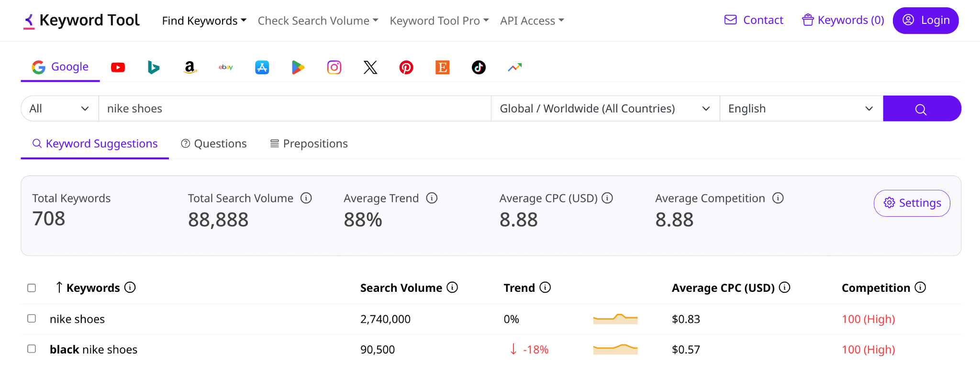This screenshot has width=980, height=365.
Task: Switch to the Keyword Suggestions tab
Action: tap(95, 144)
